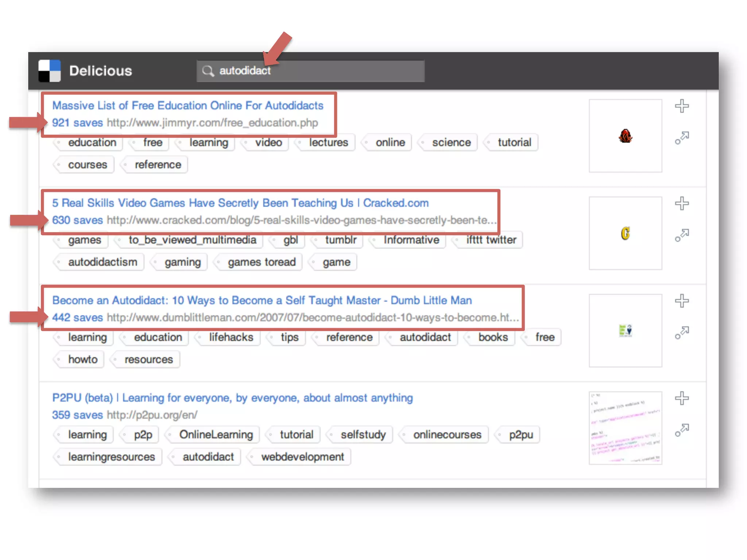Select the lectures tag
This screenshot has height=560, width=747.
click(328, 143)
